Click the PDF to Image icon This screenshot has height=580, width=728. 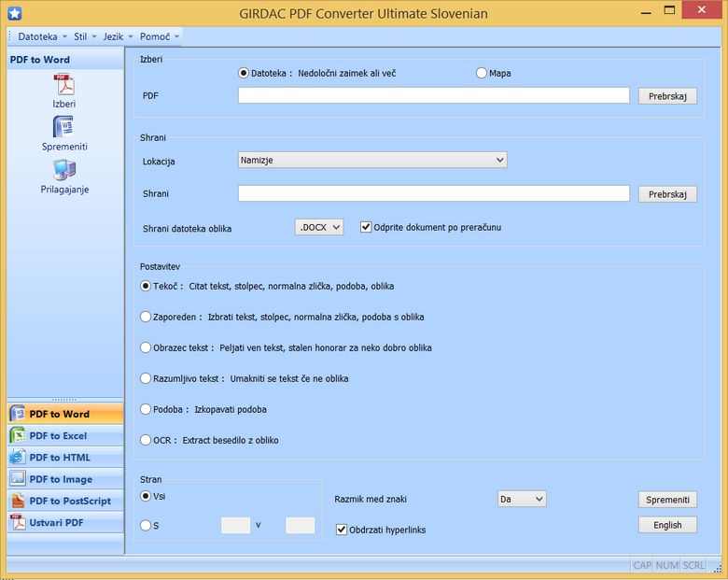(18, 479)
